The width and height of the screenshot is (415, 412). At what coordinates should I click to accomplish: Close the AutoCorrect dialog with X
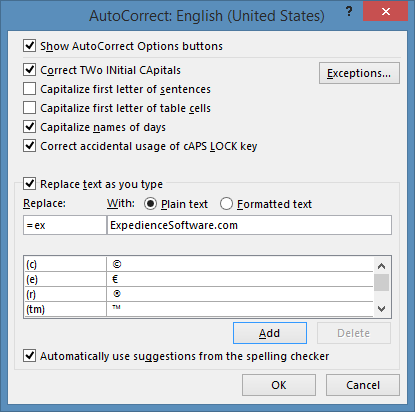[386, 11]
